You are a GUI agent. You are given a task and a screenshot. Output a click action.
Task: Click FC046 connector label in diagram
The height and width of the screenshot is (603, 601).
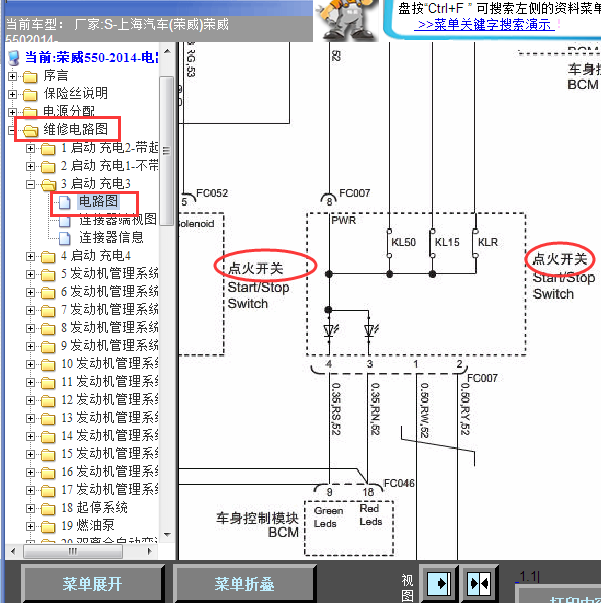[399, 483]
